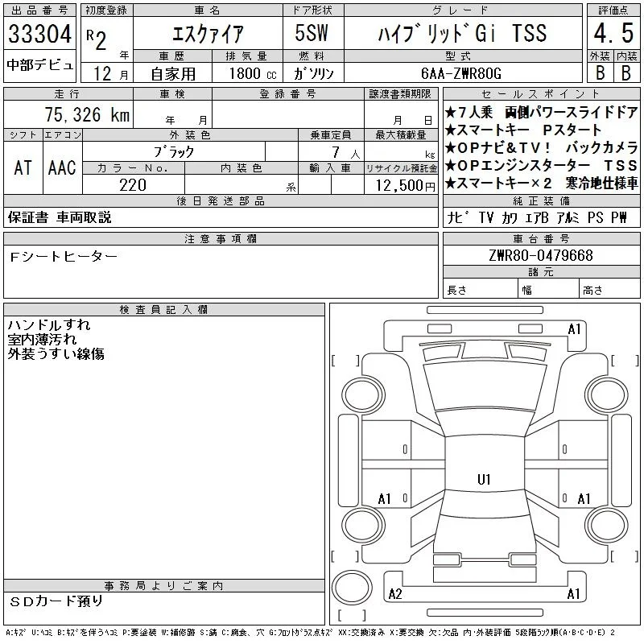The width and height of the screenshot is (644, 644).
Task: Click the A1 mark on left rear door
Action: [x=385, y=499]
